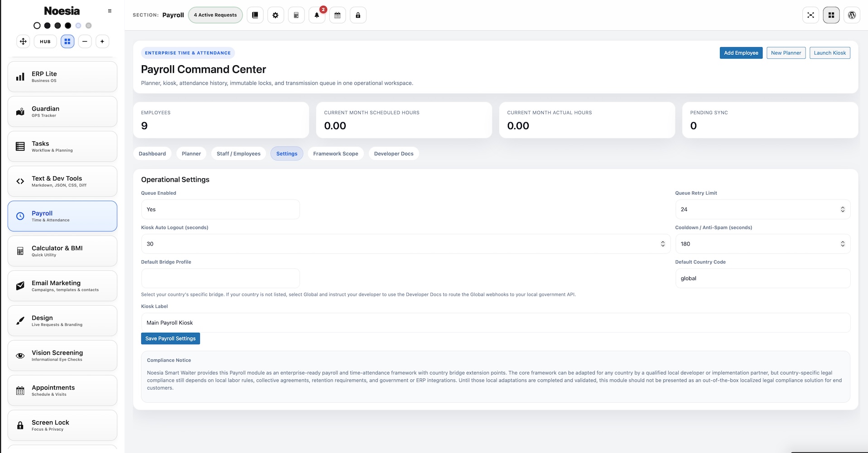Image resolution: width=868 pixels, height=453 pixels.
Task: Open Tasks Workflow & Planning module
Action: (x=63, y=146)
